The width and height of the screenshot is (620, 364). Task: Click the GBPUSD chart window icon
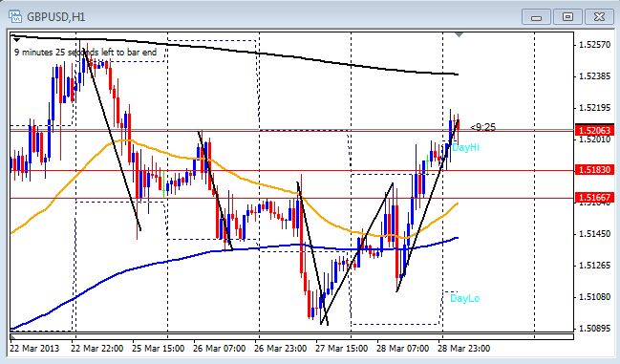pyautogui.click(x=14, y=16)
